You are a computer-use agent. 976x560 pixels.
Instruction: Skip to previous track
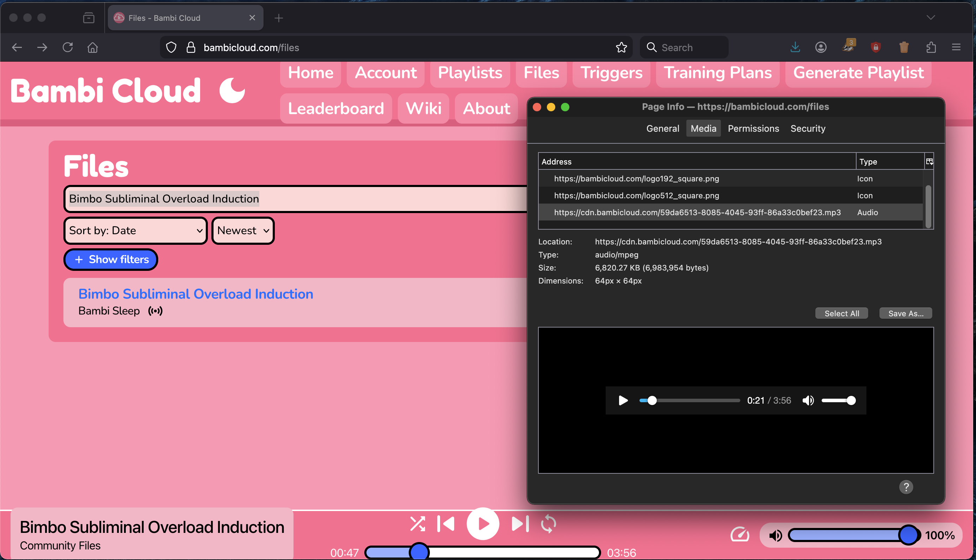click(x=446, y=524)
